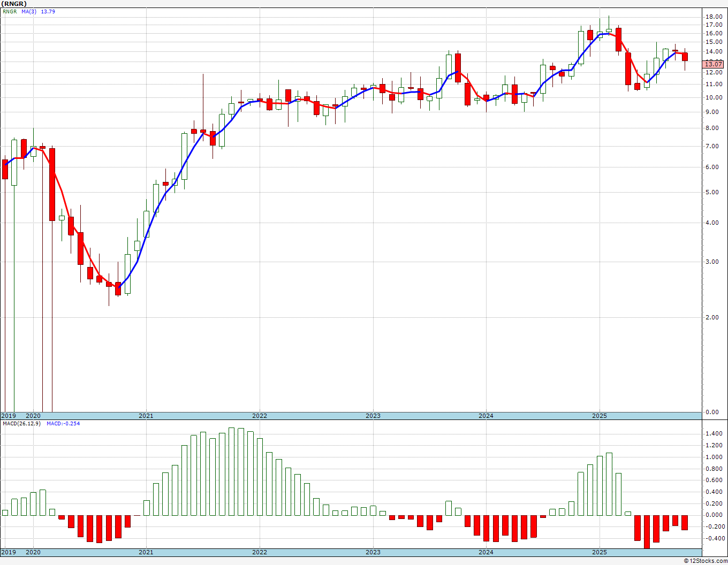
Task: Click 2024 on the price chart time axis
Action: [486, 416]
